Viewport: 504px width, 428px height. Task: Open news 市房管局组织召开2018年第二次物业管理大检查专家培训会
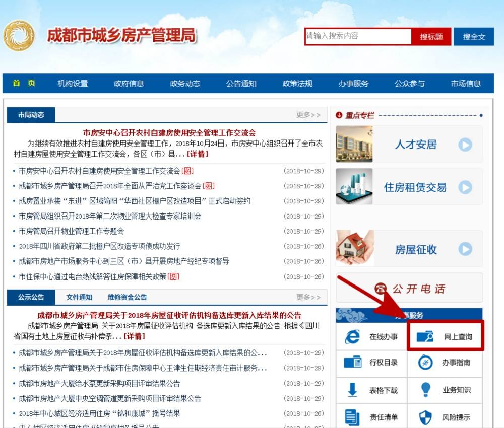(x=110, y=216)
